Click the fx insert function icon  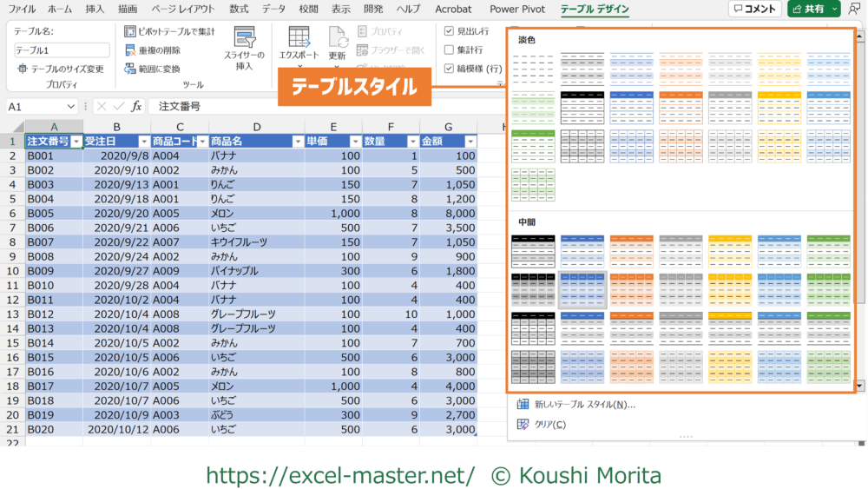click(x=136, y=106)
